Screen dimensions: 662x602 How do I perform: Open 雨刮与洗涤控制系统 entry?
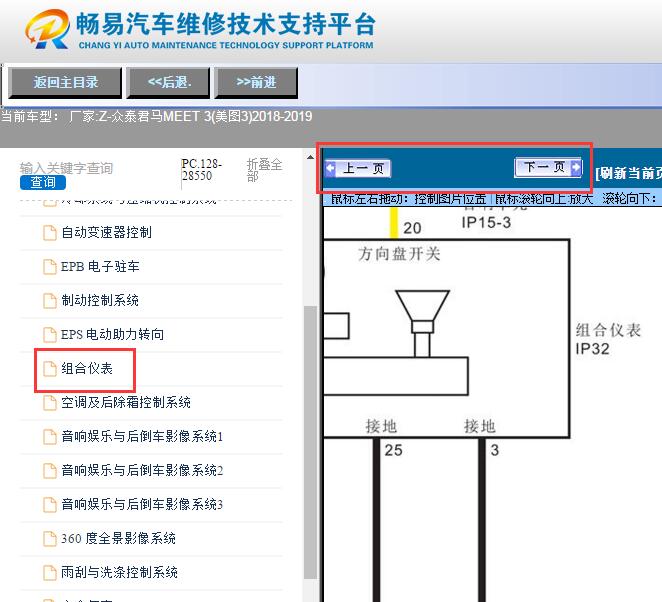[x=119, y=573]
